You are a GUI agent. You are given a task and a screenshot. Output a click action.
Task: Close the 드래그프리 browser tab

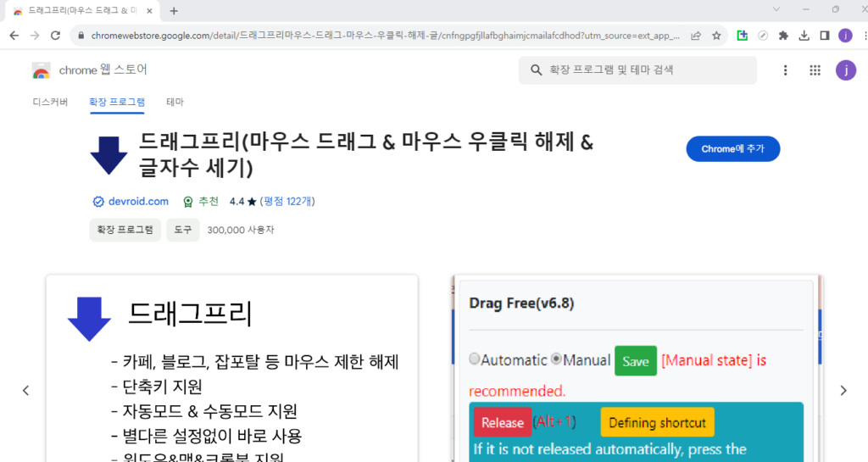[x=149, y=10]
